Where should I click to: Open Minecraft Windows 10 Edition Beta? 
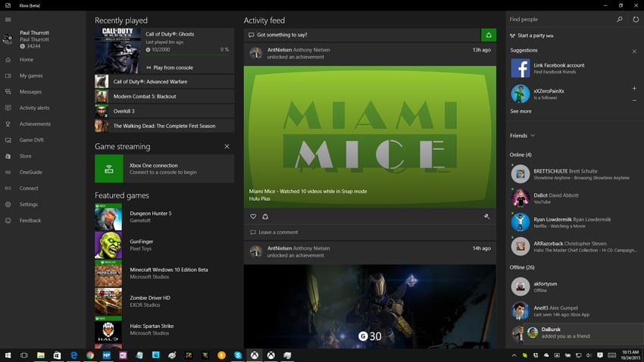point(164,273)
